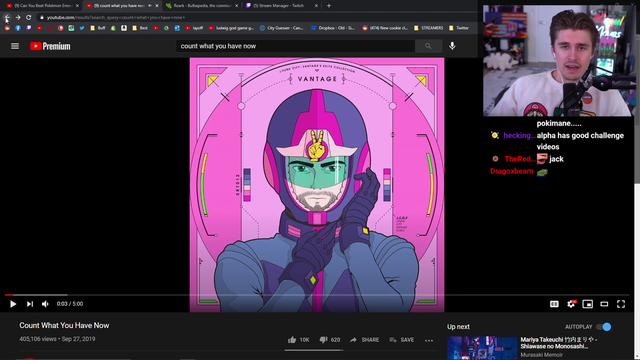Reload the page

coord(29,17)
